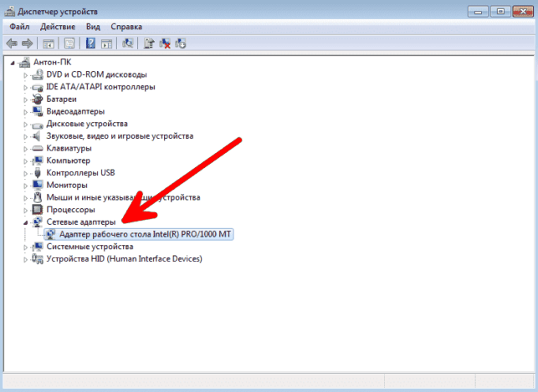538x392 pixels.
Task: Select the Дисковые устройства label
Action: [x=87, y=124]
